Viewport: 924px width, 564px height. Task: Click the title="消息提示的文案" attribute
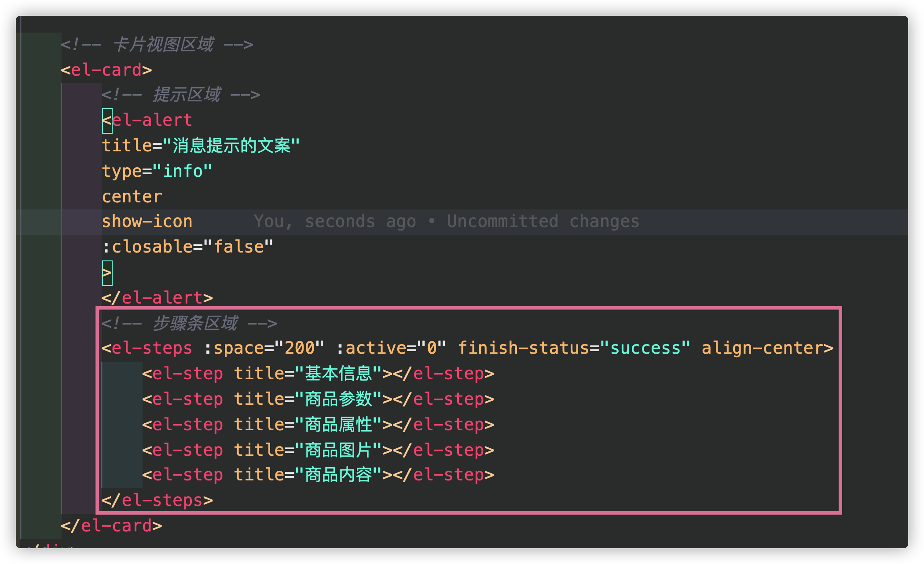pyautogui.click(x=201, y=145)
